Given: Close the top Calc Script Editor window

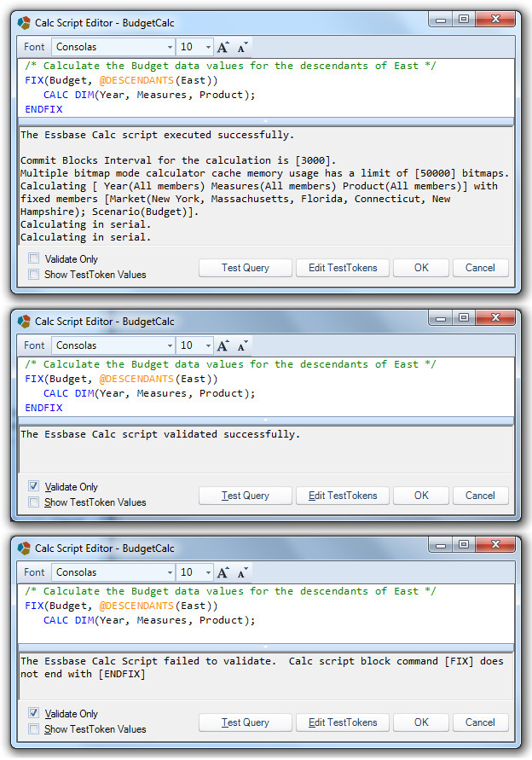Looking at the screenshot, I should (494, 19).
